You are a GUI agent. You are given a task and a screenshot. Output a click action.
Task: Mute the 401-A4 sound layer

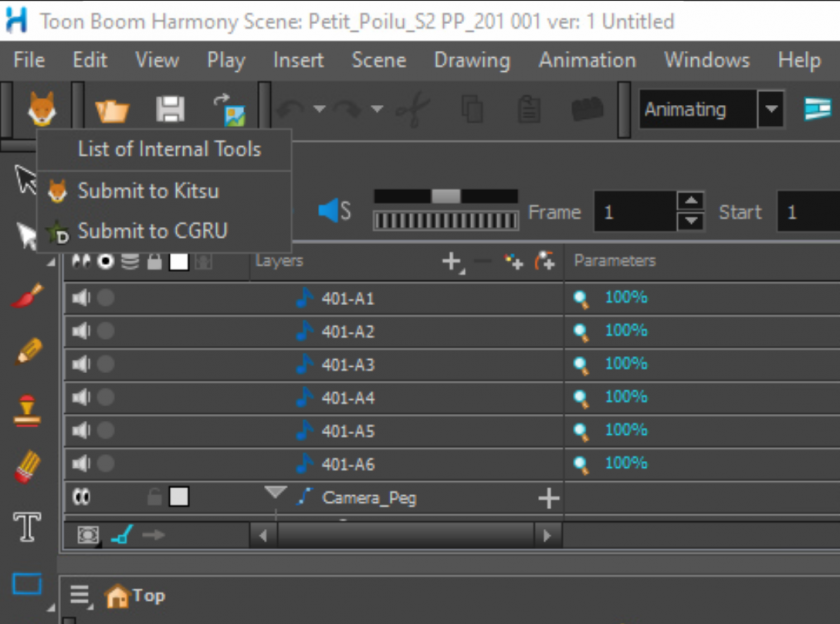point(81,397)
